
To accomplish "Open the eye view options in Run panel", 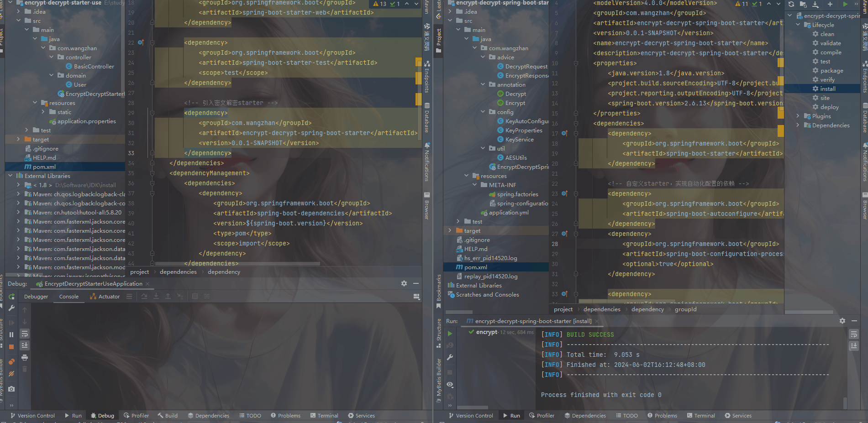I will (x=450, y=385).
